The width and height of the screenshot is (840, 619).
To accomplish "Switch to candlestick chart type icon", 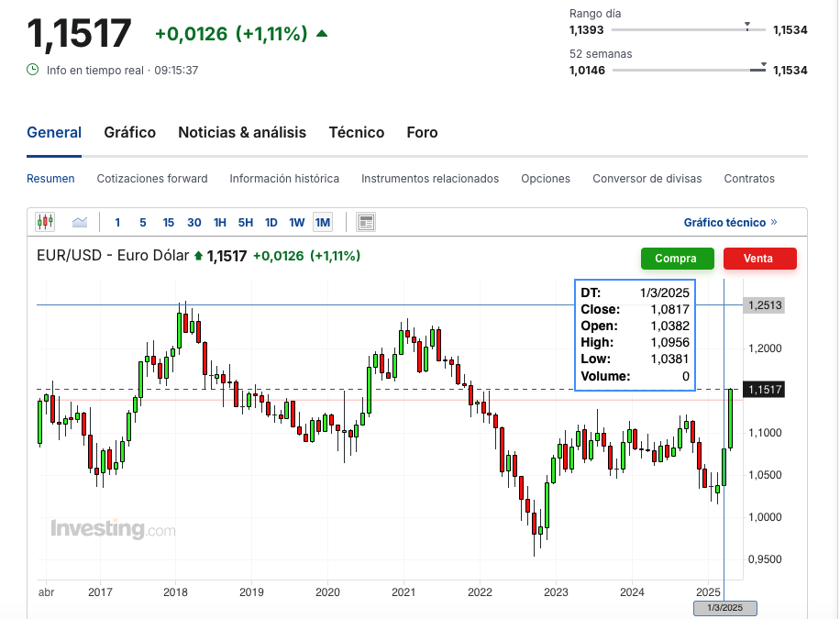I will click(x=45, y=222).
